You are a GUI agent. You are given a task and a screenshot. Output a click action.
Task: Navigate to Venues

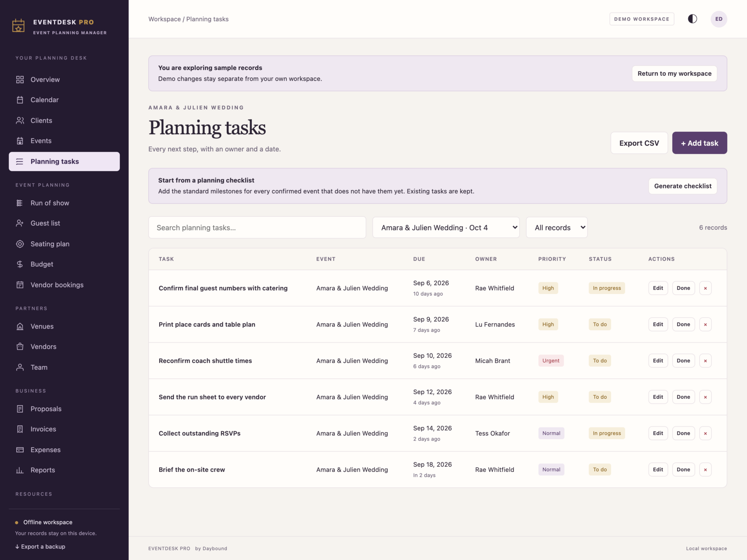click(64, 326)
